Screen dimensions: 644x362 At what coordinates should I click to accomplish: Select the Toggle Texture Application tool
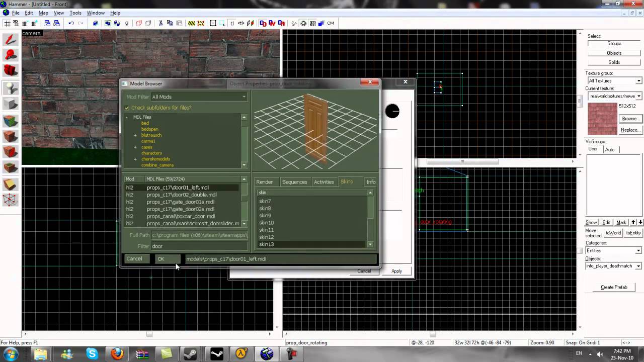pos(11,121)
